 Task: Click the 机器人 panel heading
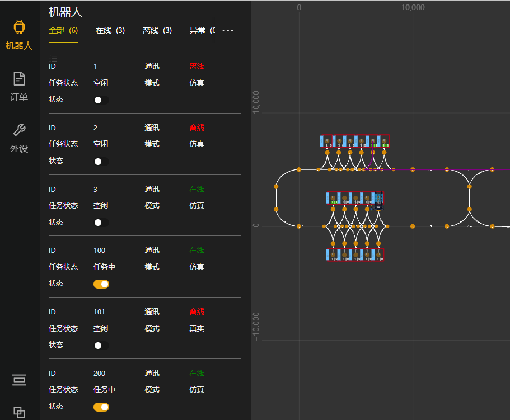click(x=65, y=12)
